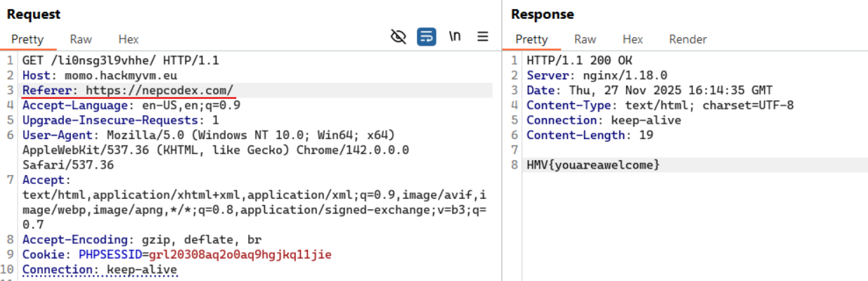Click the HMV{youareawelcome} response body line
868x281 pixels.
coord(593,165)
